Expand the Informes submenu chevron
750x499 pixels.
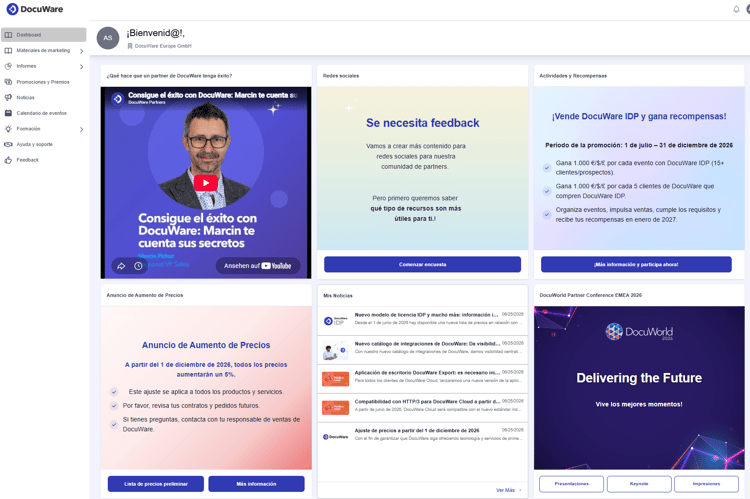81,67
